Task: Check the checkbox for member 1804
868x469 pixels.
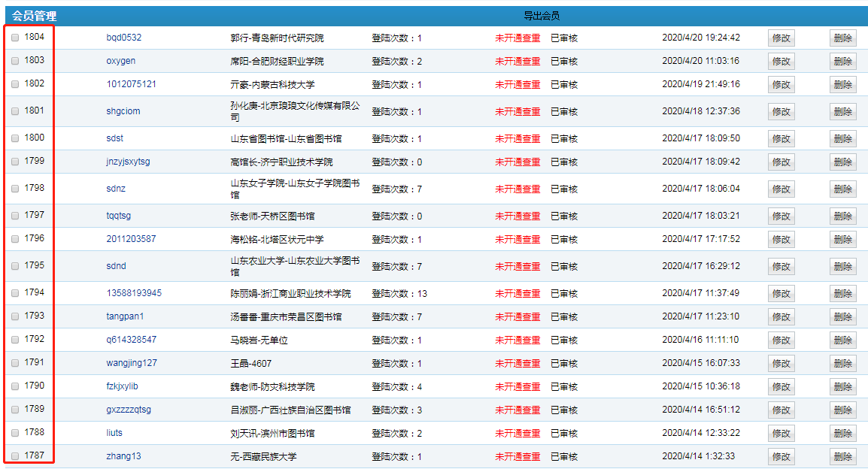Action: pyautogui.click(x=15, y=38)
